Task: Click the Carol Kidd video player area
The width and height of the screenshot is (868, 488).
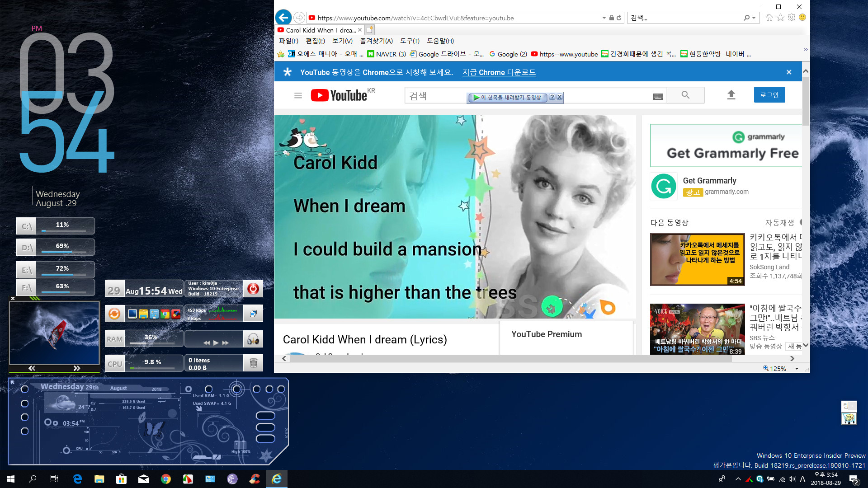Action: click(455, 217)
